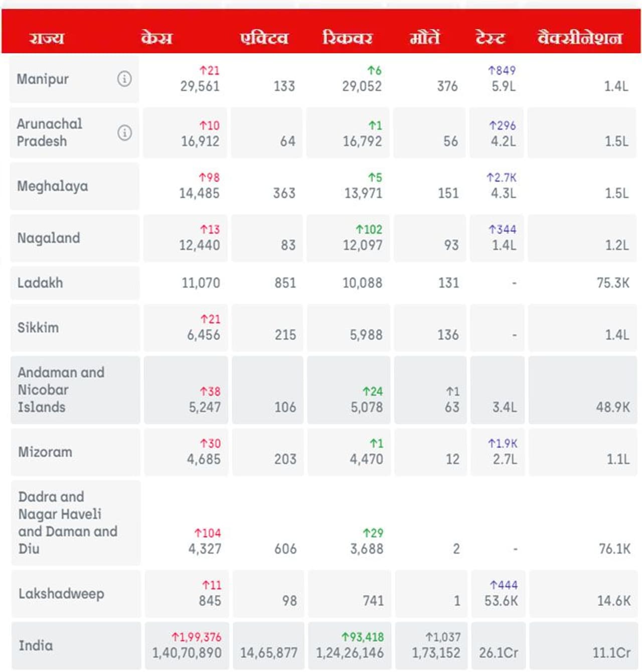Select the Lakshadweep state name
Image resolution: width=642 pixels, height=672 pixels.
tap(61, 594)
